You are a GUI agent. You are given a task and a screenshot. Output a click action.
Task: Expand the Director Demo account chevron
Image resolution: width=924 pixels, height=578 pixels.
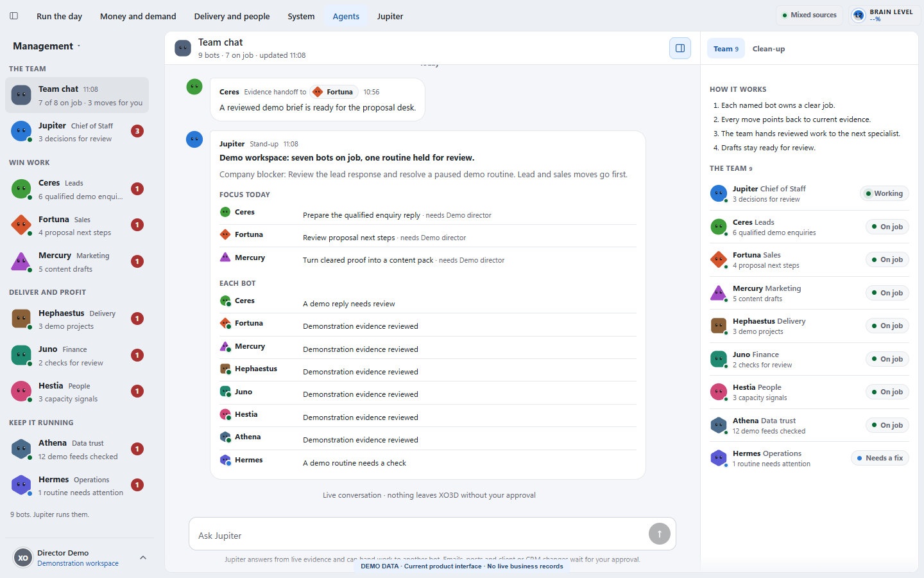pos(143,557)
